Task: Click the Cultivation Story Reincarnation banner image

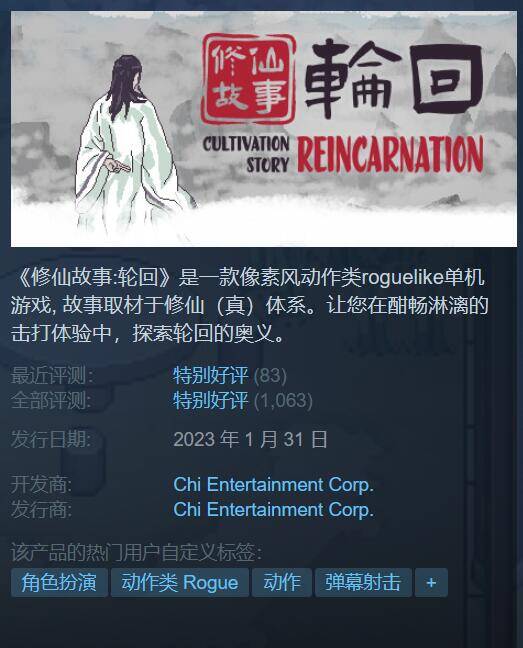Action: click(264, 129)
